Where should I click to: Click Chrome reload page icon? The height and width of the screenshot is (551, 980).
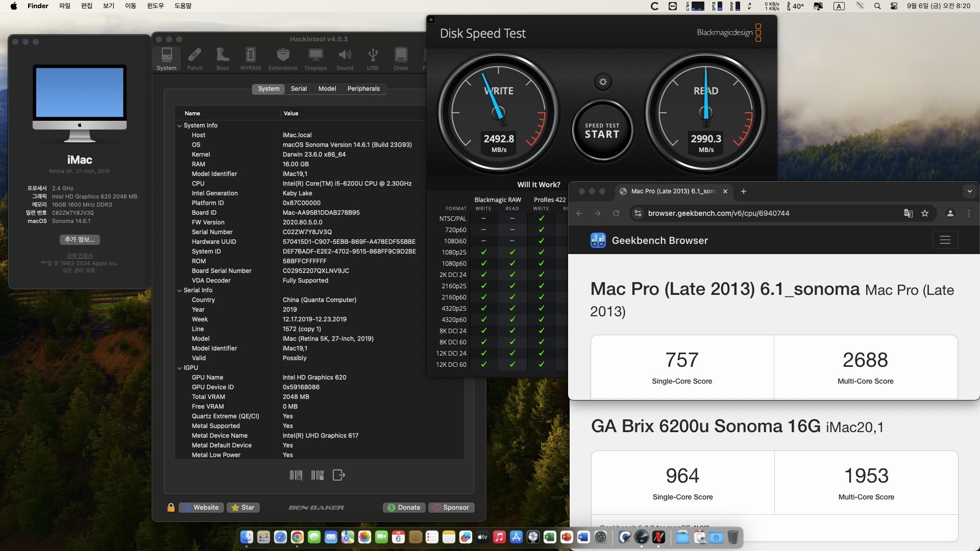click(x=616, y=213)
